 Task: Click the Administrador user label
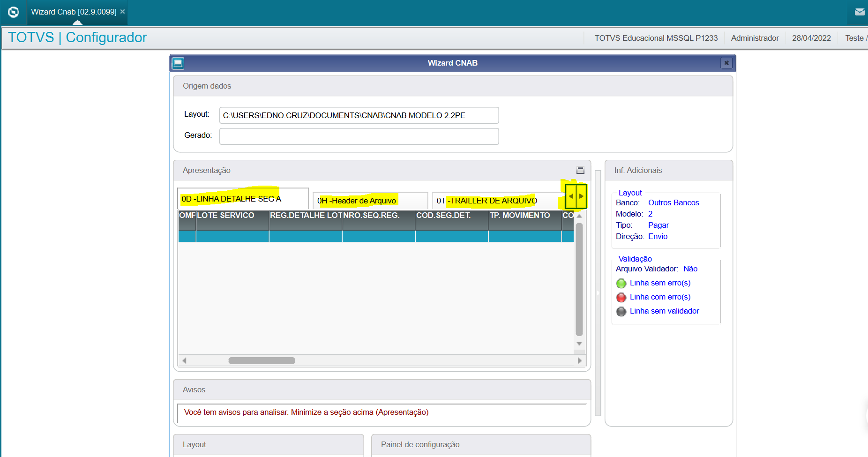755,38
